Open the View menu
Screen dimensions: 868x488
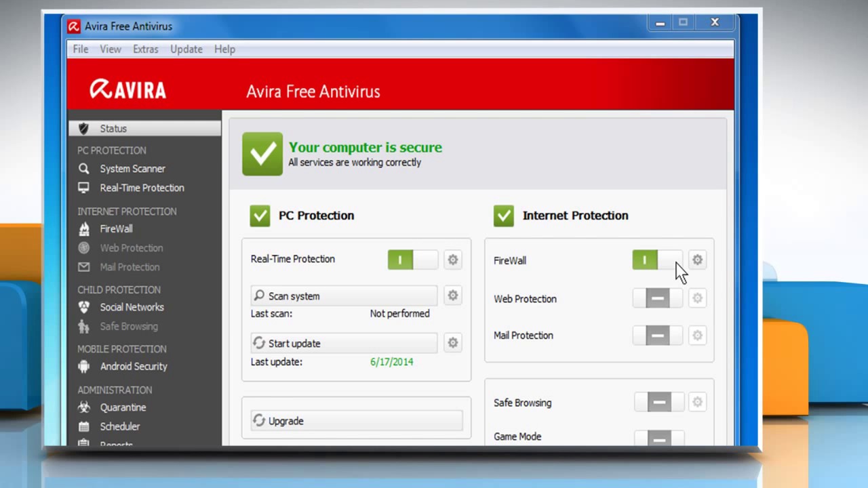111,49
